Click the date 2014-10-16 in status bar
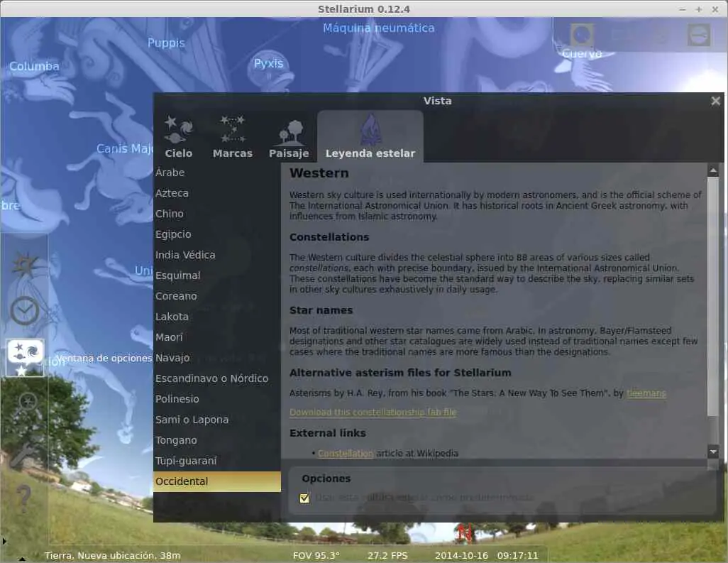The image size is (728, 563). (x=461, y=556)
